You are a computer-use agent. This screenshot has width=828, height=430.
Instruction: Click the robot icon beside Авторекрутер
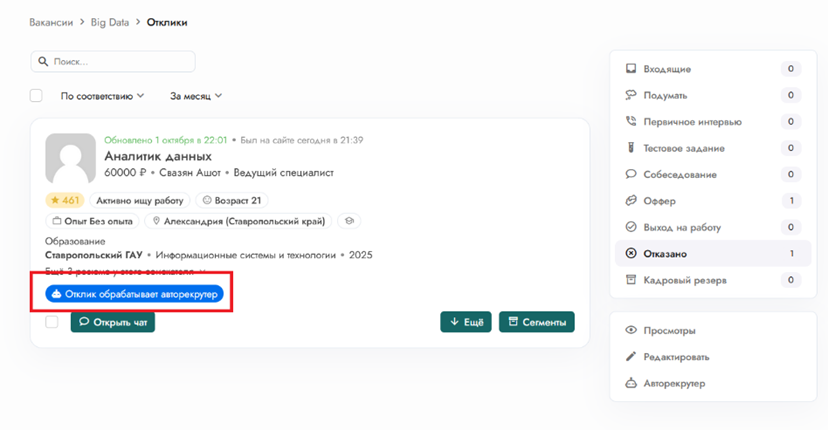[x=631, y=383]
